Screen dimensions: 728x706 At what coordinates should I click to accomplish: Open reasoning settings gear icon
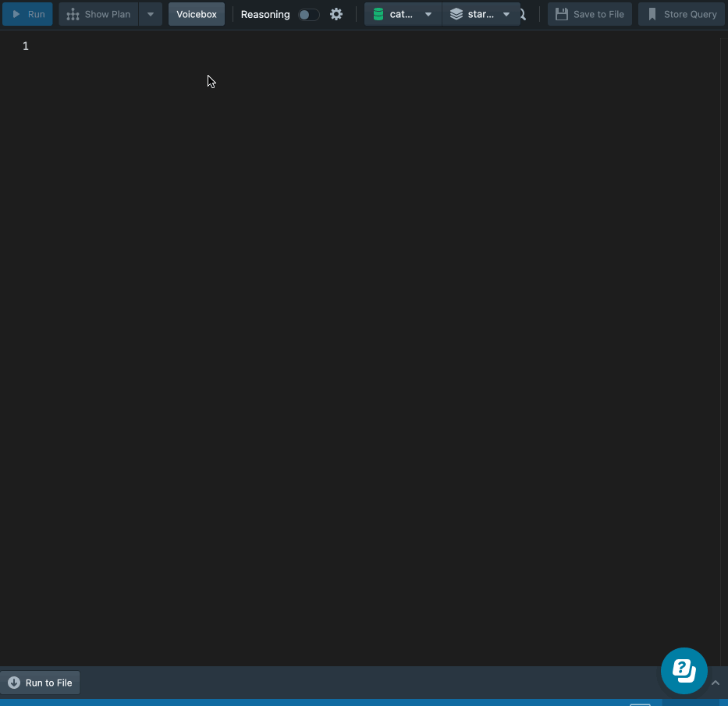(x=336, y=14)
